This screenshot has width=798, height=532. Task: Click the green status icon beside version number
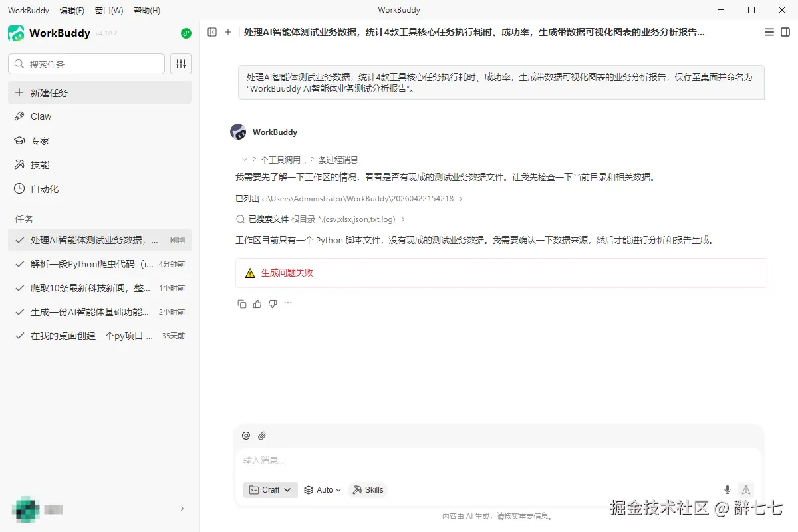186,33
